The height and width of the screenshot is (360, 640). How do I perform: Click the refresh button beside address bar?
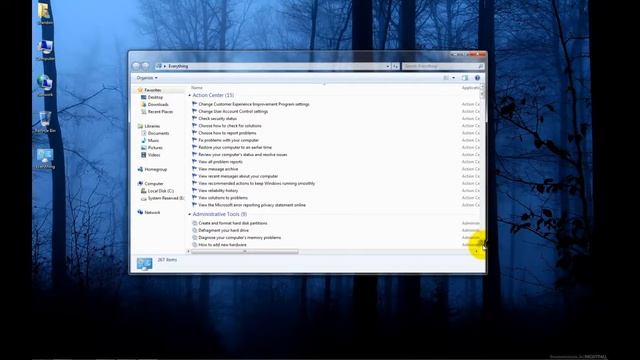pyautogui.click(x=395, y=66)
